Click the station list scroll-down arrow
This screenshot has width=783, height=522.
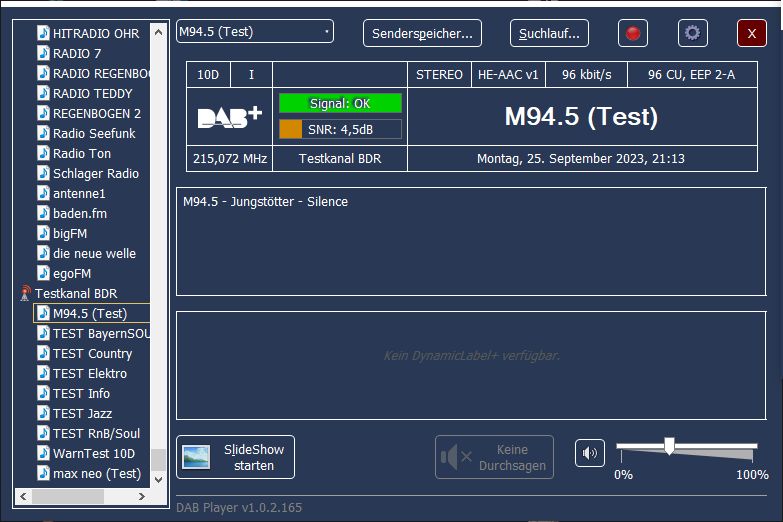coord(159,479)
